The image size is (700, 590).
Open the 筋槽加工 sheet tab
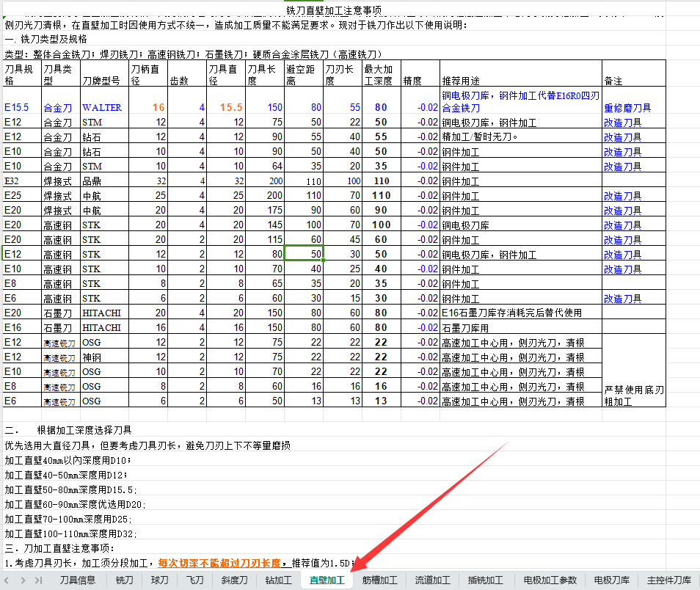(x=380, y=580)
